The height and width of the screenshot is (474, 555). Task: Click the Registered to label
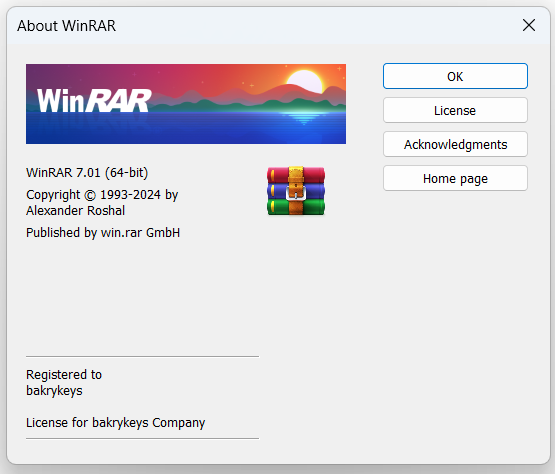click(x=64, y=375)
